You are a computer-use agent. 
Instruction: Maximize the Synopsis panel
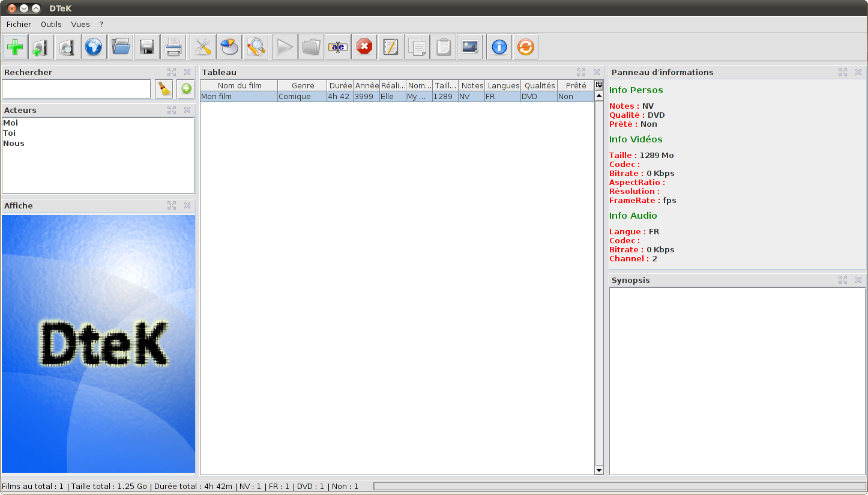pyautogui.click(x=843, y=280)
